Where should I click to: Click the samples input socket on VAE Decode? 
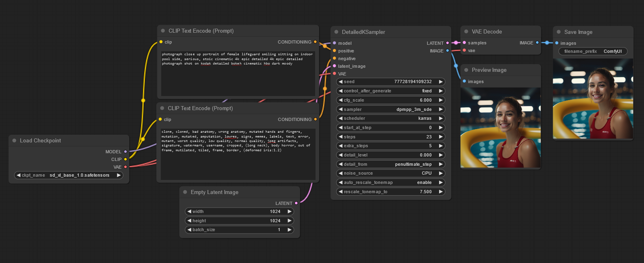pos(464,43)
